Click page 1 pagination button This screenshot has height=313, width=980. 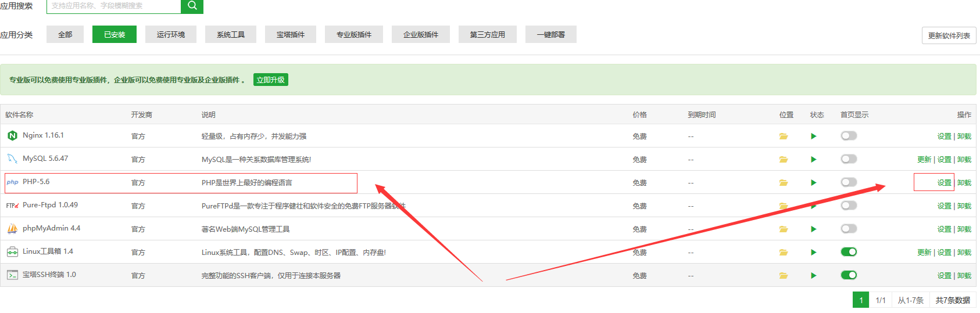[861, 300]
